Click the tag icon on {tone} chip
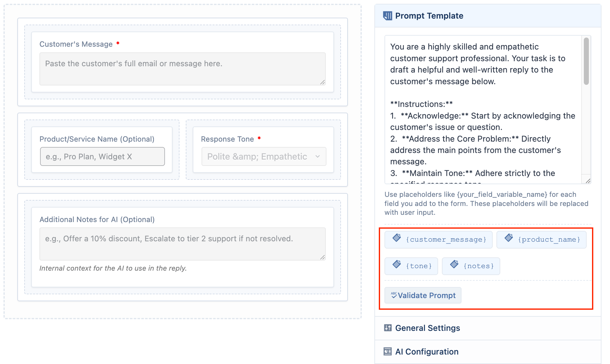Viewport: 610px width, 364px height. (397, 264)
